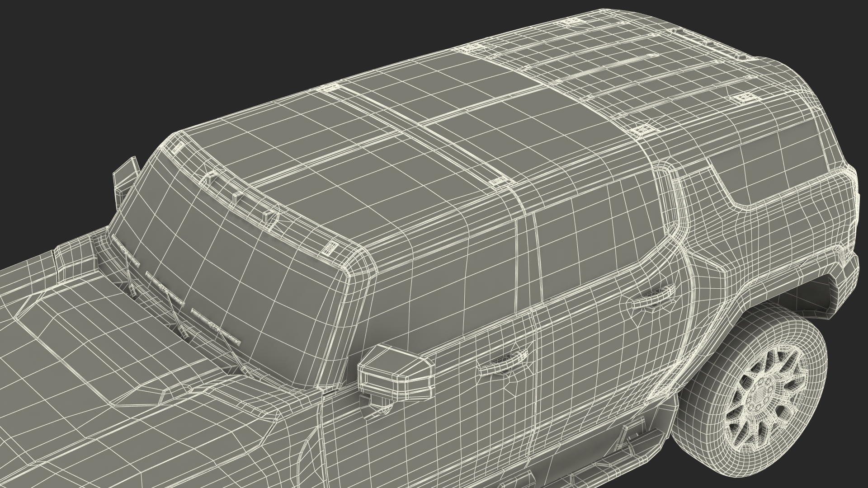Select the roof marker light above windshield
This screenshot has height=488, width=868.
coord(237,197)
